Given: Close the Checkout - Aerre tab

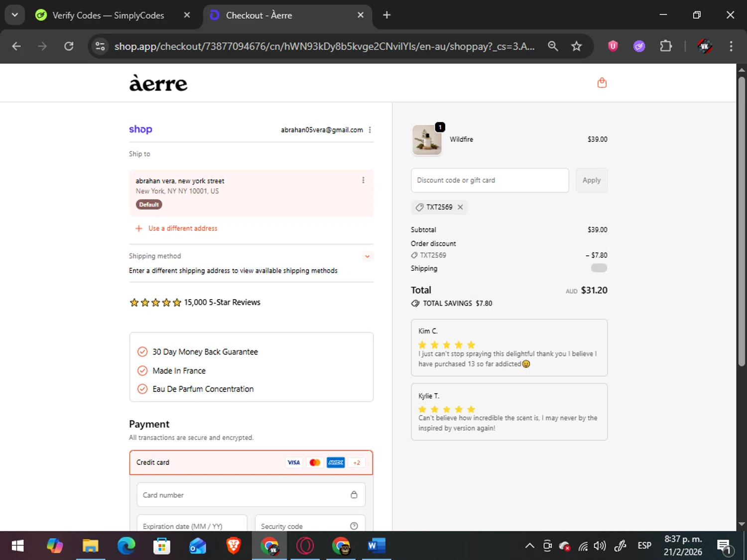Looking at the screenshot, I should click(361, 15).
